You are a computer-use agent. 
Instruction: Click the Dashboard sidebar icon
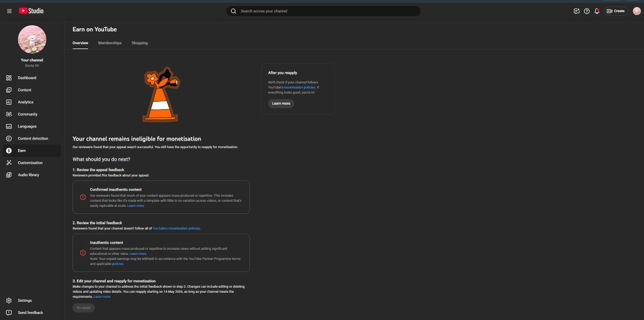pyautogui.click(x=9, y=78)
